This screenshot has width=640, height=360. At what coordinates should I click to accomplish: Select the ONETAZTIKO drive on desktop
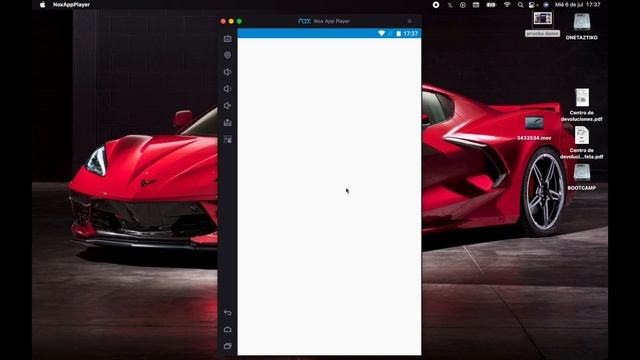(582, 26)
